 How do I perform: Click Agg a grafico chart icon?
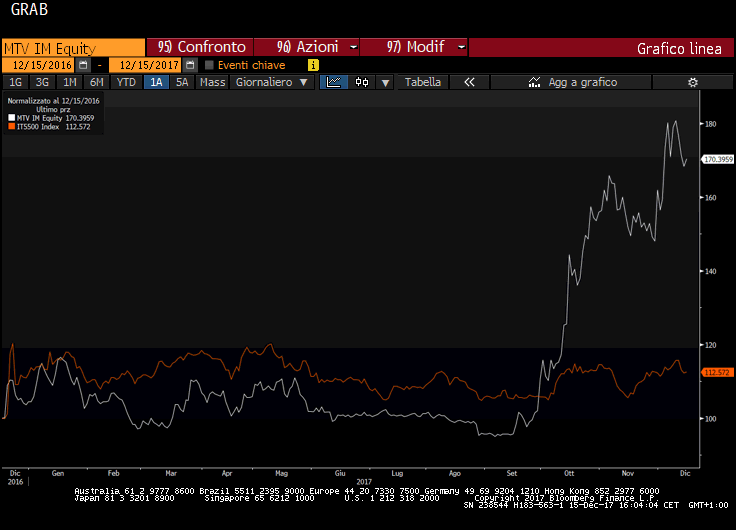pos(535,82)
